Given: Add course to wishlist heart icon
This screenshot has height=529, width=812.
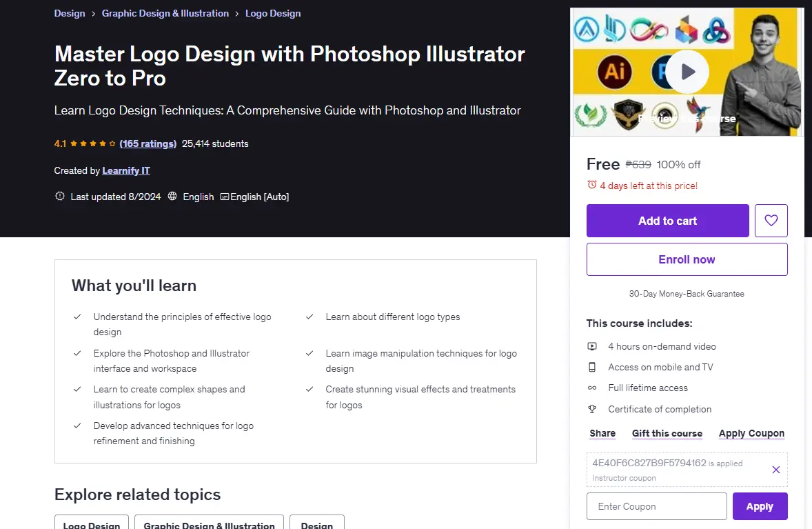Looking at the screenshot, I should click(x=771, y=221).
